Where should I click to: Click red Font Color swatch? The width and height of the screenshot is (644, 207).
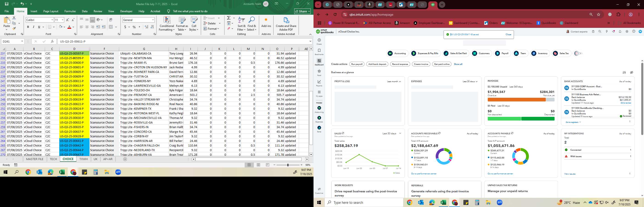click(x=70, y=27)
